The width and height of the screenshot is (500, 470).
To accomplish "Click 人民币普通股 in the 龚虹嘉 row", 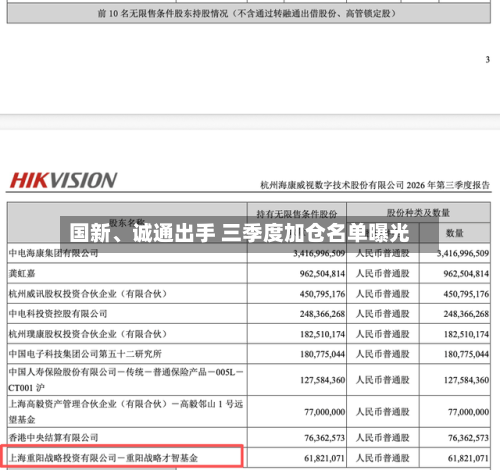I will [383, 274].
